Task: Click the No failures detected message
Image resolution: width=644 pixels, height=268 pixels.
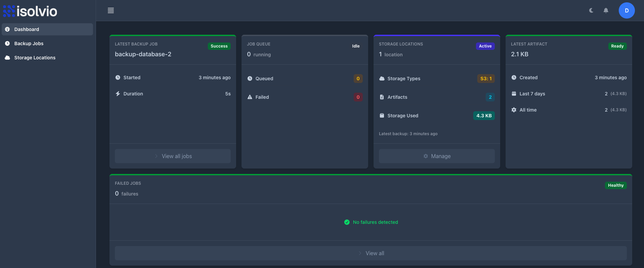Action: pos(376,222)
